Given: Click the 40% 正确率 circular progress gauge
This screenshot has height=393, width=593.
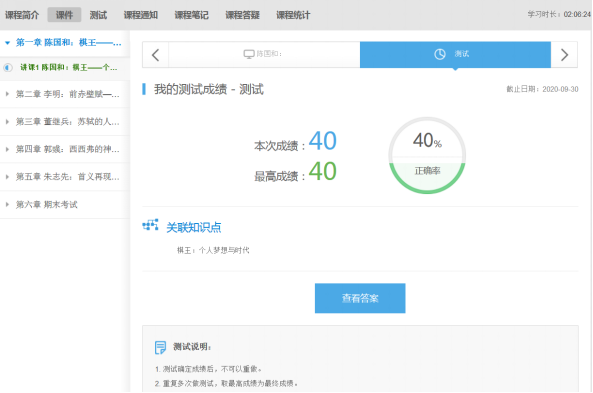Looking at the screenshot, I should 427,155.
